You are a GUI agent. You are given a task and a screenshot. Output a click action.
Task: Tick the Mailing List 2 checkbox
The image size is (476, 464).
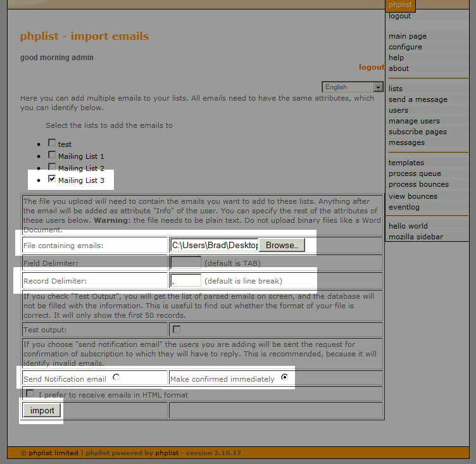coord(52,166)
